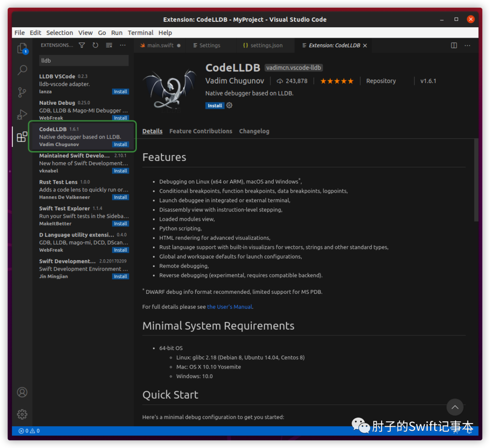
Task: Show the Changelog tab
Action: click(254, 131)
